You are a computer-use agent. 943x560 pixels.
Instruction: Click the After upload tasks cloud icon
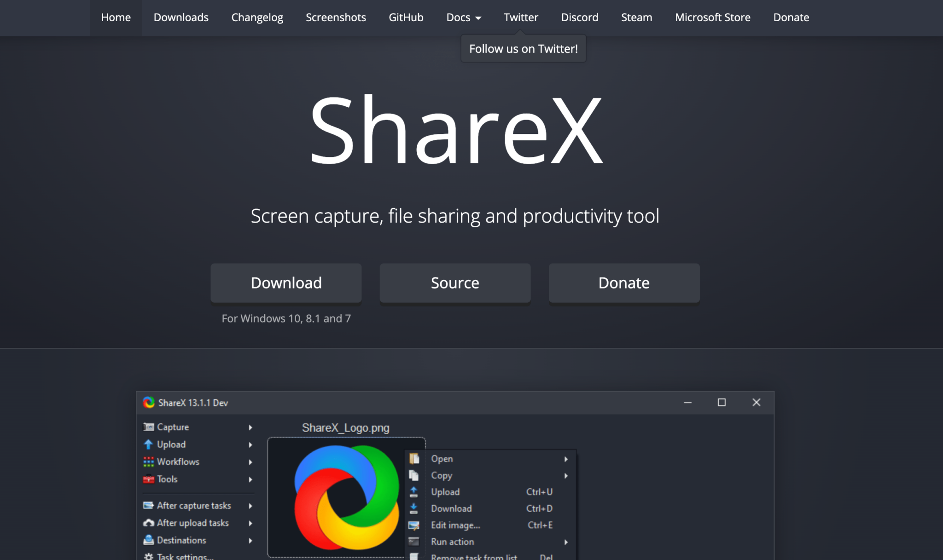pyautogui.click(x=148, y=523)
